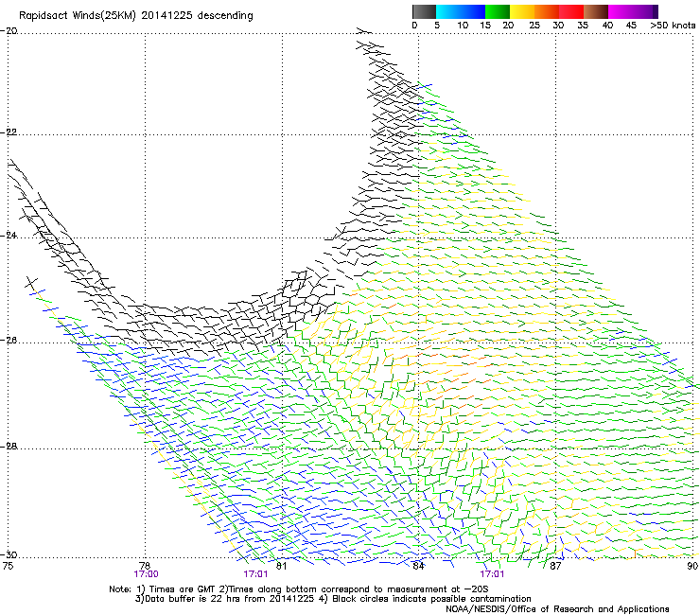Click the 'Data buffer is 22 hrs' footnote line

pyautogui.click(x=333, y=599)
